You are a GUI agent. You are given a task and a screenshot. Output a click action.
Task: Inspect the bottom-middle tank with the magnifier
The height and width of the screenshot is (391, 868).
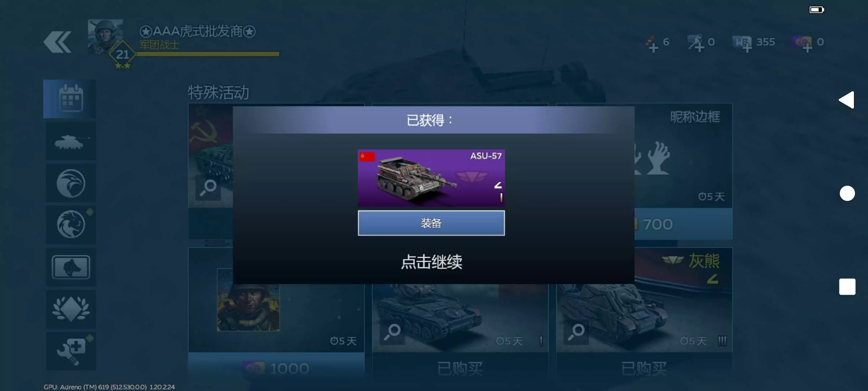pyautogui.click(x=392, y=332)
